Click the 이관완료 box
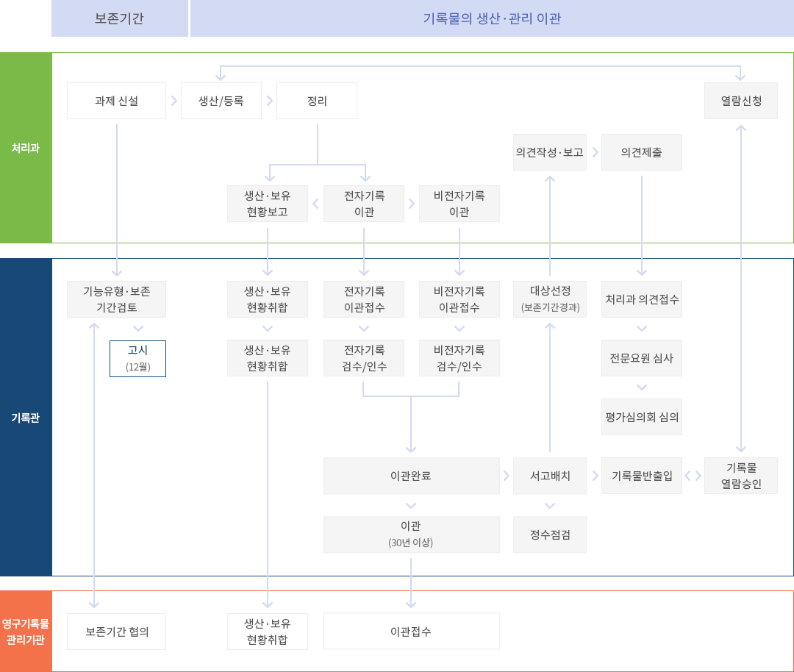This screenshot has width=794, height=672. tap(411, 476)
